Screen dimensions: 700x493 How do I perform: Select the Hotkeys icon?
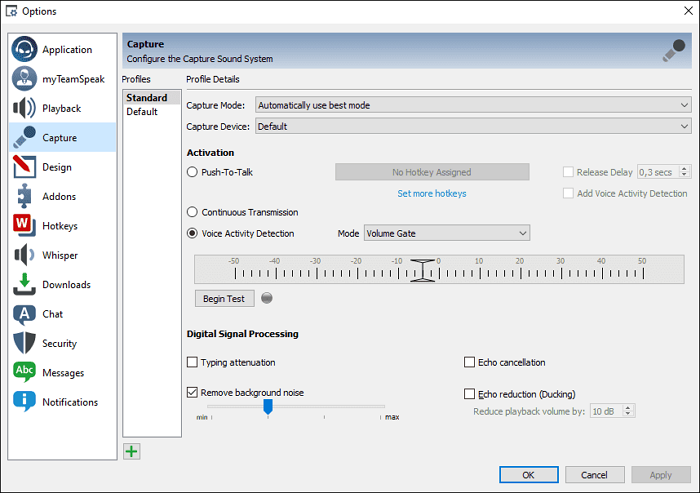25,226
